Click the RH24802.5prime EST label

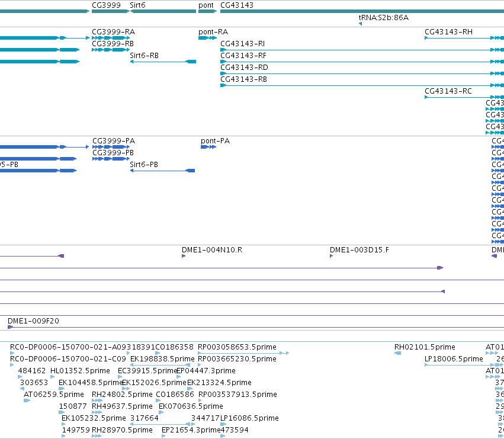coord(122,395)
